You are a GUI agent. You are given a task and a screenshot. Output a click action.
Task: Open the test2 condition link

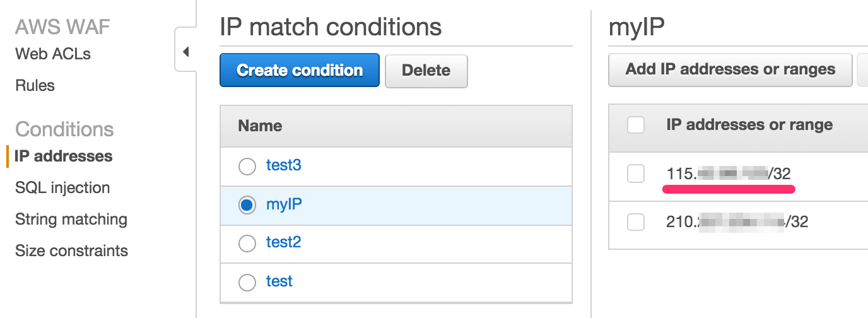pyautogui.click(x=284, y=243)
